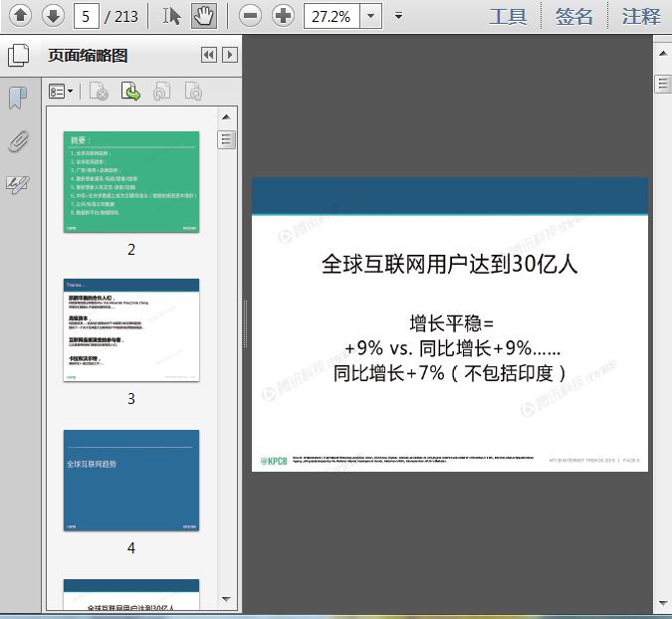This screenshot has width=672, height=619.
Task: Click the document scrollbar handle
Action: point(663,84)
